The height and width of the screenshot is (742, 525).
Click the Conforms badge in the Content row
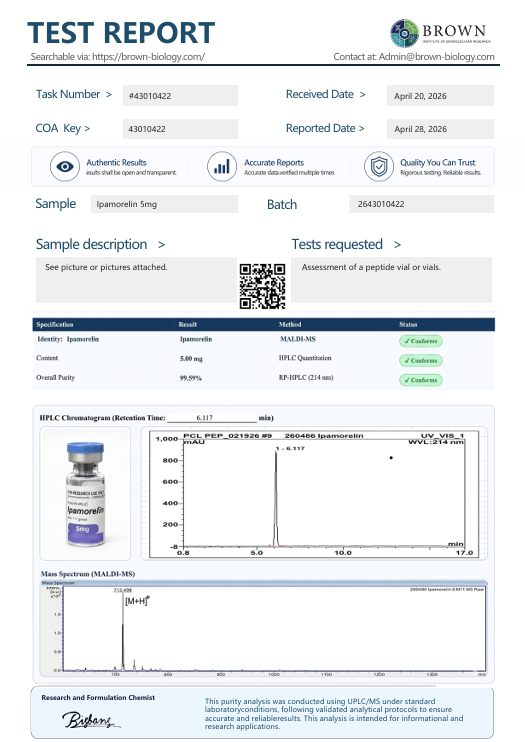click(420, 361)
